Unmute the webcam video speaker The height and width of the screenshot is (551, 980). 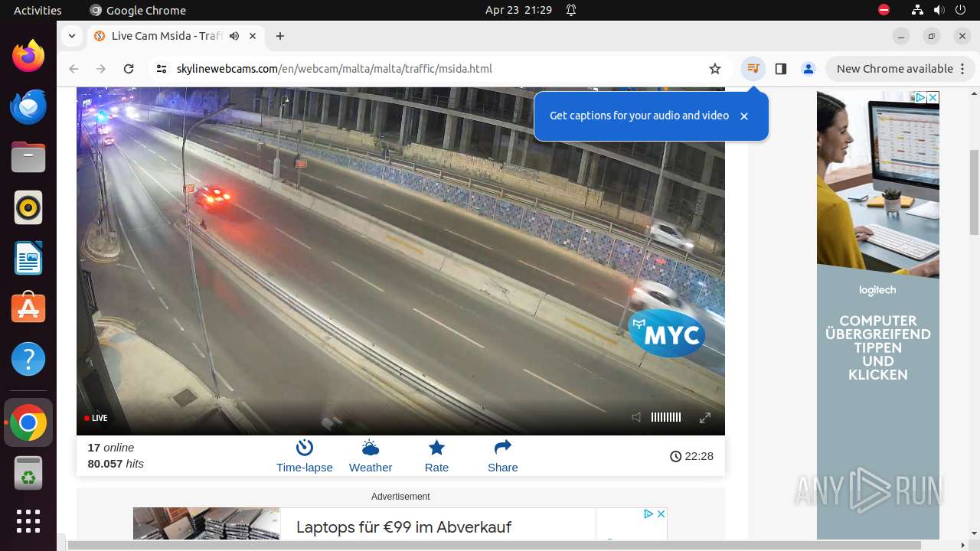(x=636, y=417)
